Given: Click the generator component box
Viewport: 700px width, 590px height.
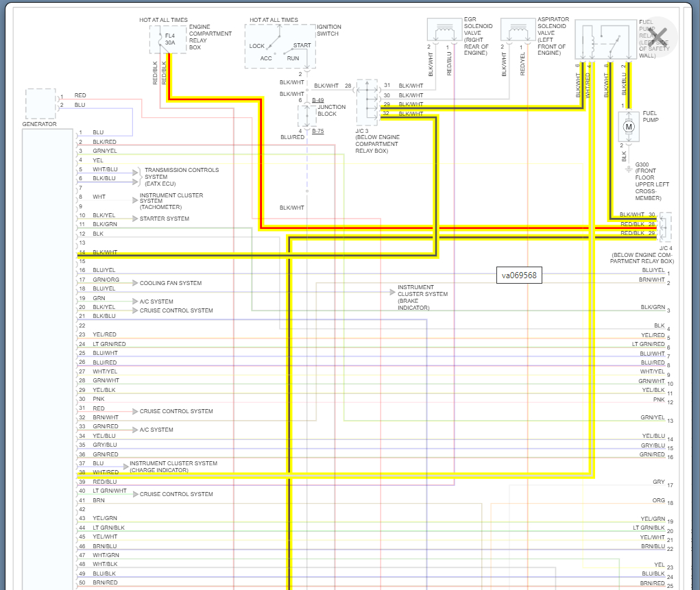Looking at the screenshot, I should point(40,104).
